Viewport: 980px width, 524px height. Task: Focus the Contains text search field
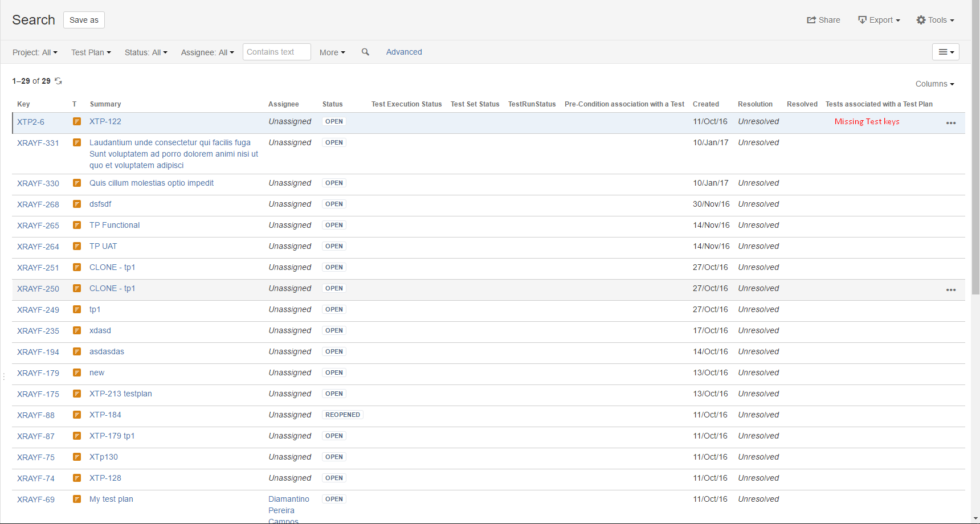pos(276,52)
